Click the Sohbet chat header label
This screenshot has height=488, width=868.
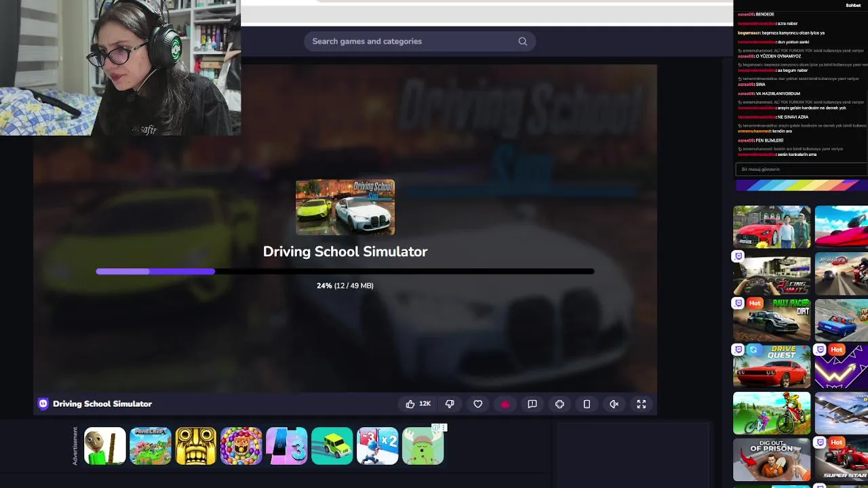(x=853, y=5)
